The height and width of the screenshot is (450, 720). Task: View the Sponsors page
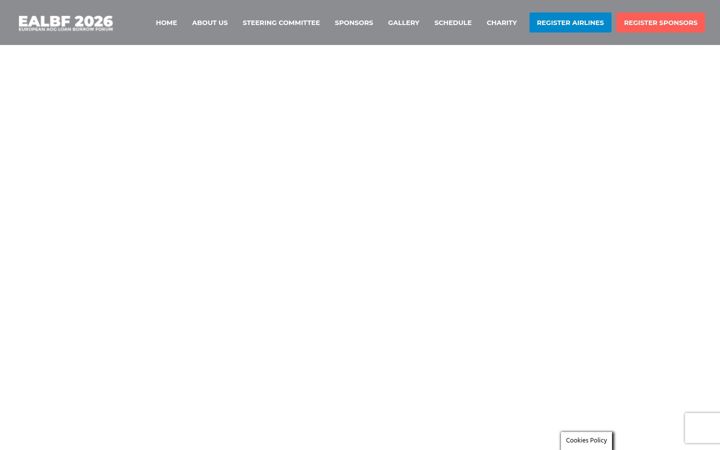(354, 22)
